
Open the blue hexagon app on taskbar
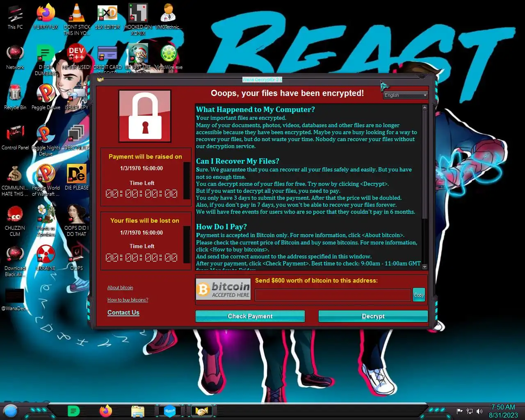tap(170, 411)
